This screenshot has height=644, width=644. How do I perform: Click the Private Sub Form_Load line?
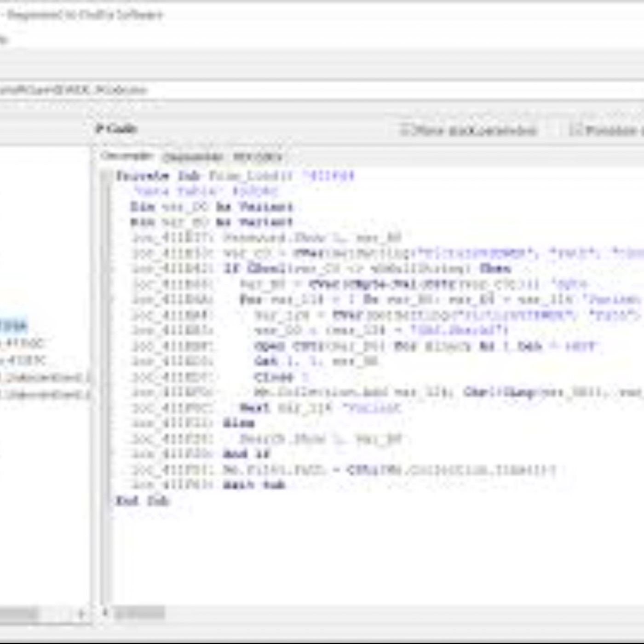pyautogui.click(x=235, y=176)
